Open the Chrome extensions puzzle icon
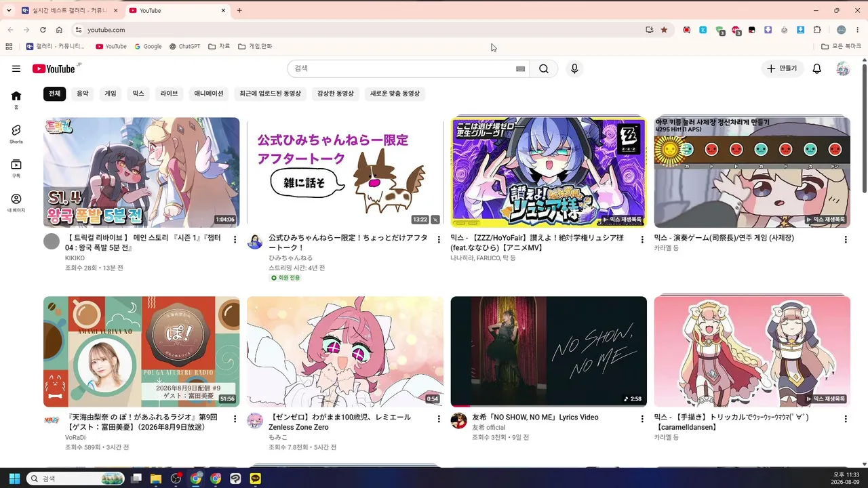 click(x=817, y=30)
